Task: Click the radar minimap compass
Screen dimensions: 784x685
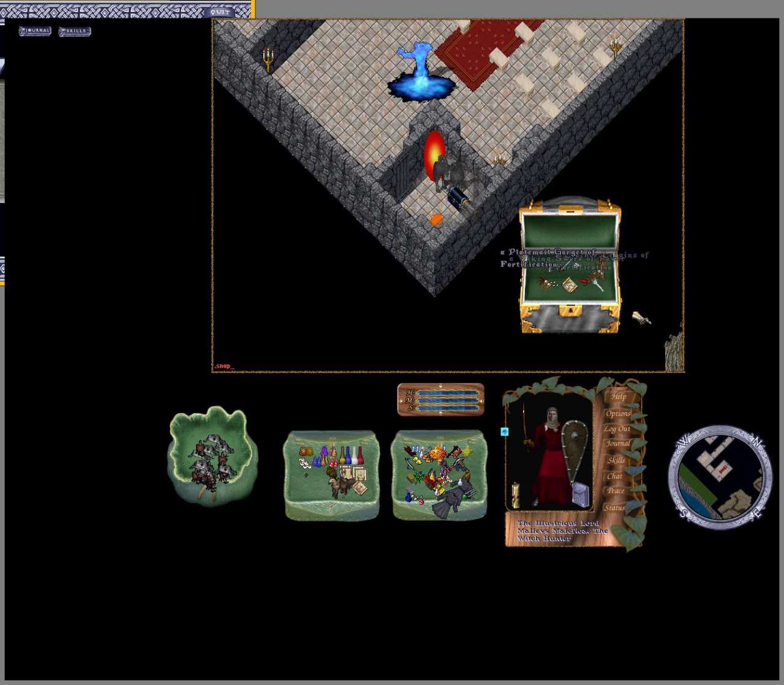Action: click(x=720, y=476)
